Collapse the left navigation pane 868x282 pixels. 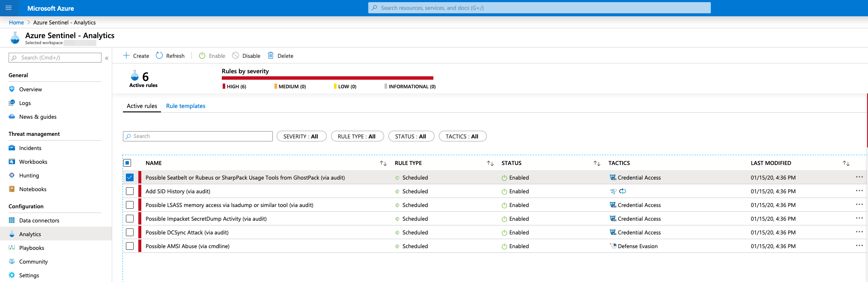point(107,58)
